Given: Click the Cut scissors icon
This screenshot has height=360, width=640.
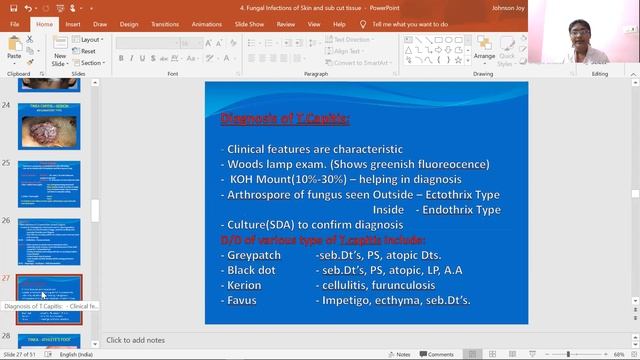Looking at the screenshot, I should (x=30, y=39).
